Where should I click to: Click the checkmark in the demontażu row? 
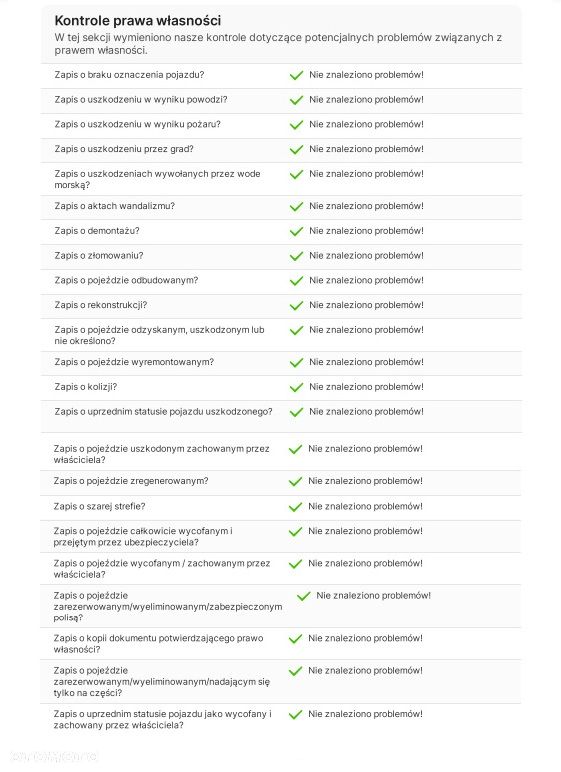pos(296,231)
